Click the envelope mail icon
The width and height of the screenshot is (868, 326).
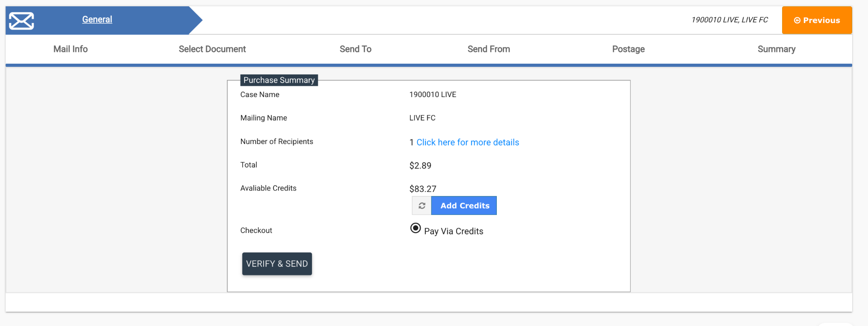pyautogui.click(x=21, y=21)
